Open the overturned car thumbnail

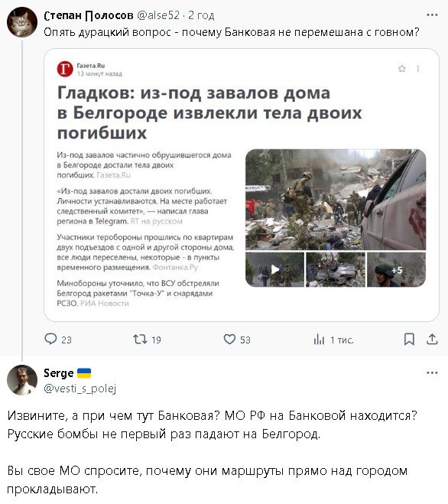click(336, 269)
